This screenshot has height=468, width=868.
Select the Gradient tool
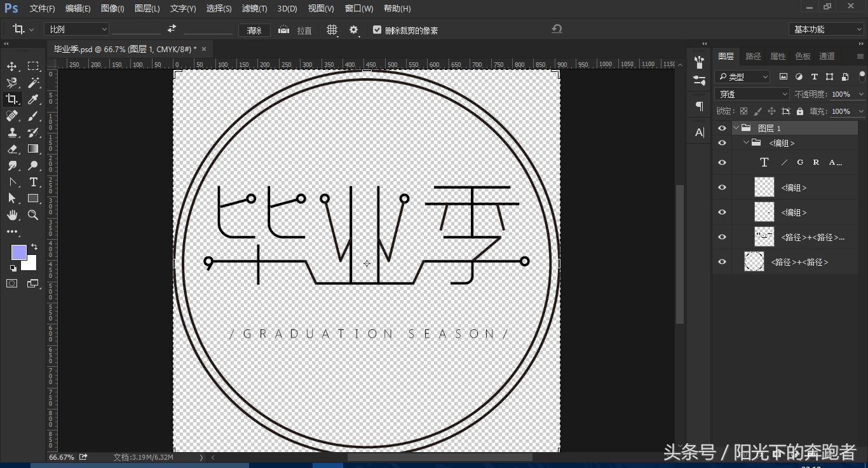[x=33, y=149]
